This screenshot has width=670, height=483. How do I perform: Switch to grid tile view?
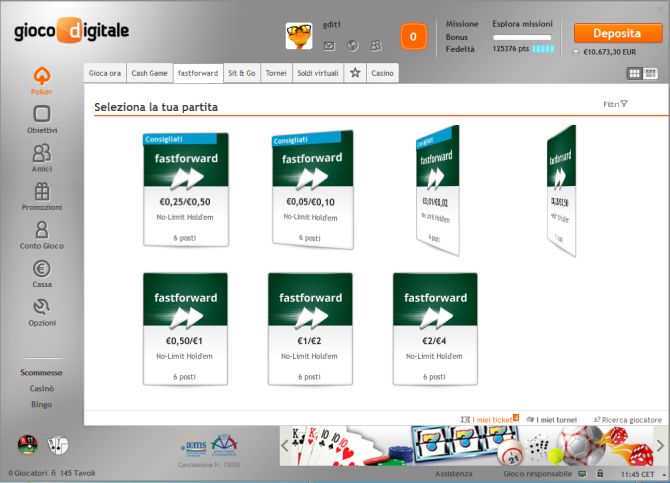635,74
